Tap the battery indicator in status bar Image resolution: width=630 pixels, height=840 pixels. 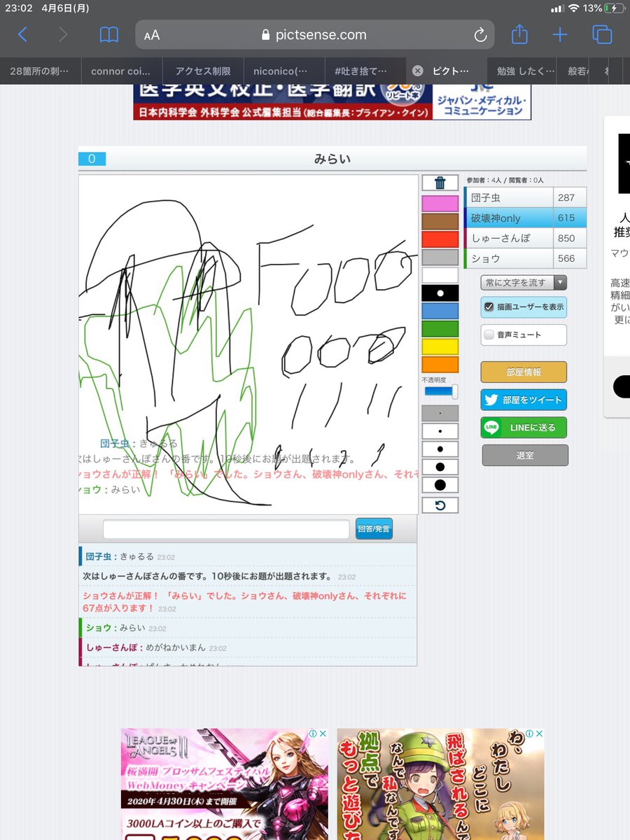pyautogui.click(x=615, y=8)
